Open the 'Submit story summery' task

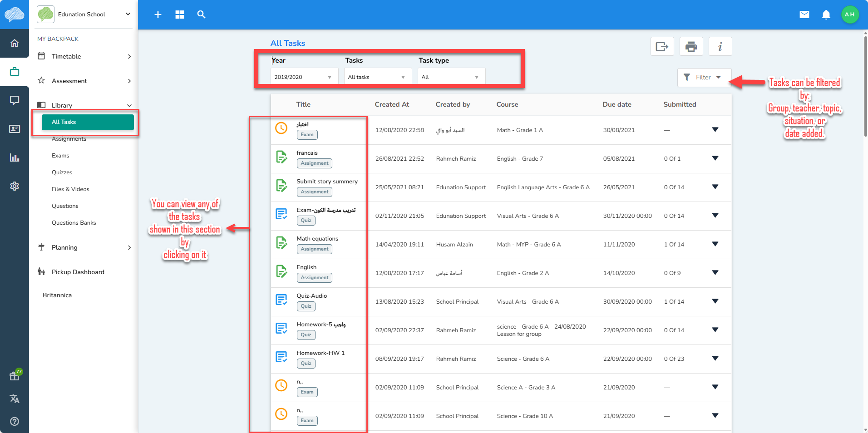(x=327, y=182)
